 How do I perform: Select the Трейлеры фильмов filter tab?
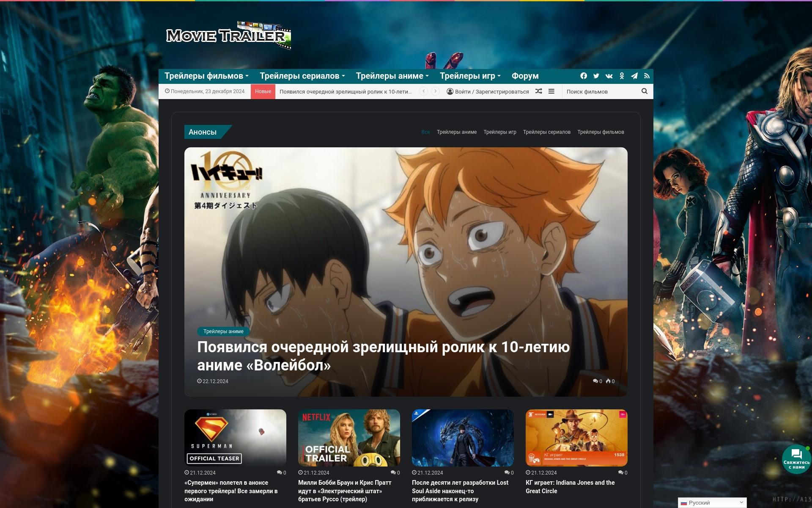click(601, 132)
